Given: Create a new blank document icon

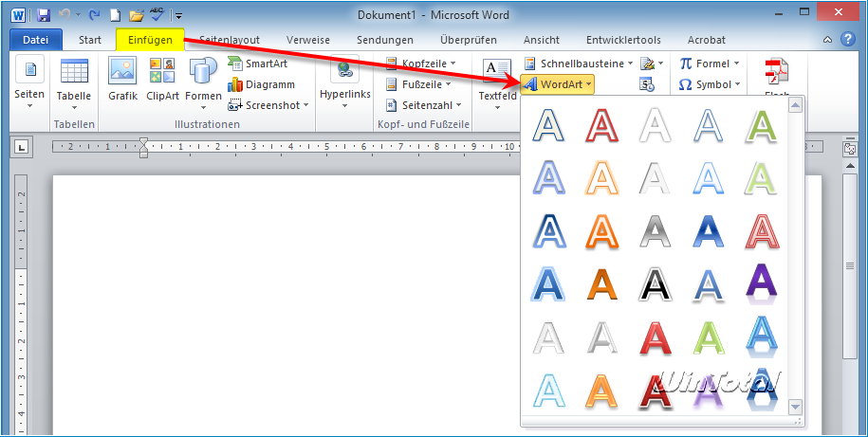Looking at the screenshot, I should 115,15.
